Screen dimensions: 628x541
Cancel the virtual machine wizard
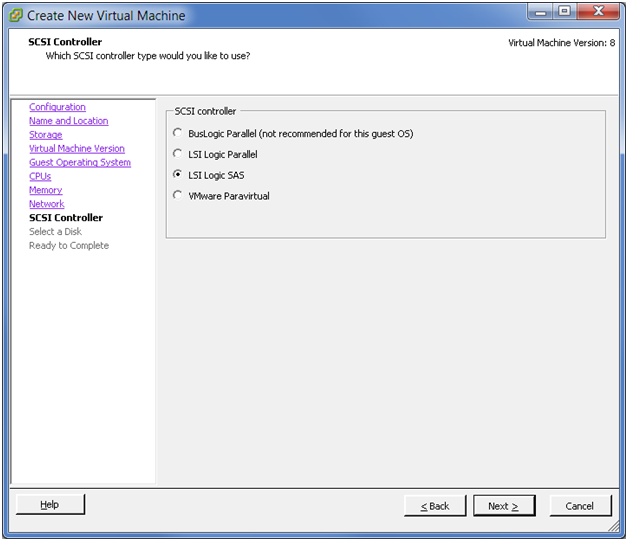coord(580,506)
